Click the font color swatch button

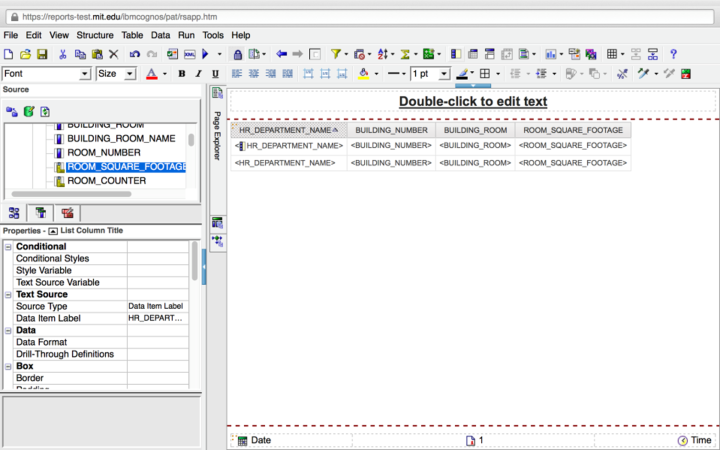[x=151, y=74]
